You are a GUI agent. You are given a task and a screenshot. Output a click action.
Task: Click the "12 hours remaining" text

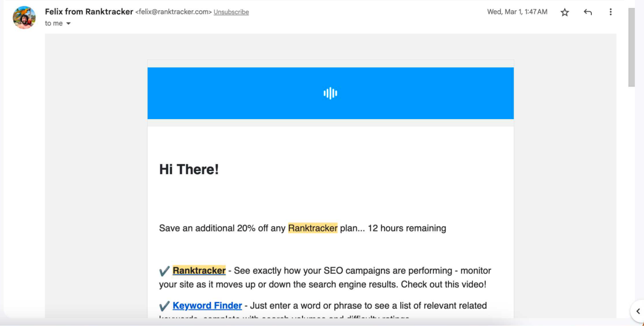407,228
